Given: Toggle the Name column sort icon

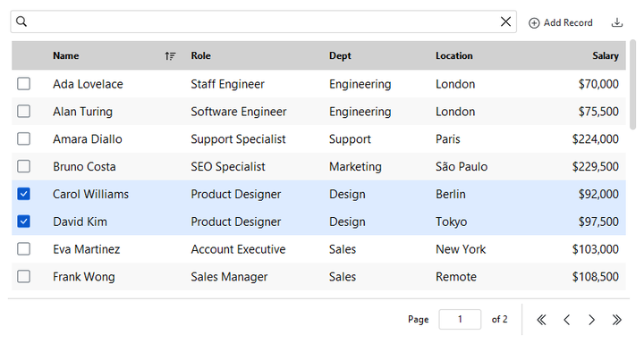Looking at the screenshot, I should [170, 55].
